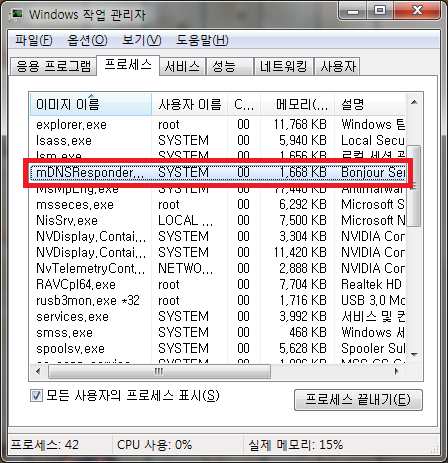Select the msseces.exe process row
The width and height of the screenshot is (448, 463).
(x=218, y=205)
